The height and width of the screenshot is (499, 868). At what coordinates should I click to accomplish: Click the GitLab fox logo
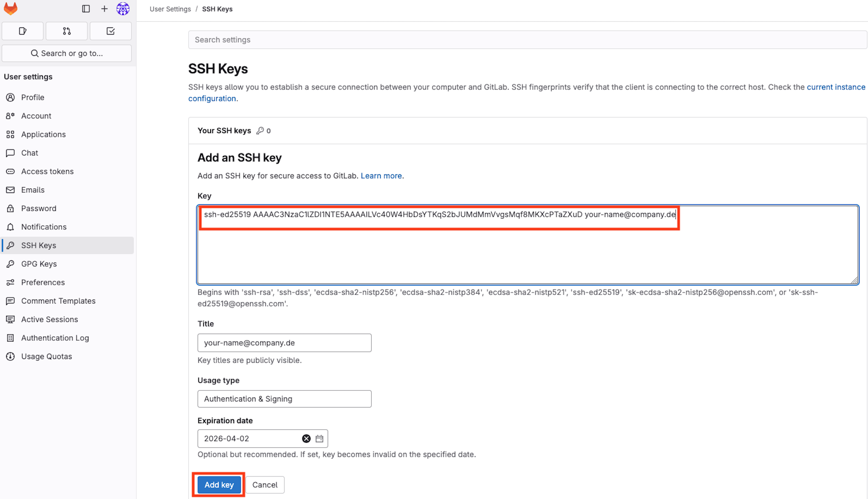click(x=11, y=9)
